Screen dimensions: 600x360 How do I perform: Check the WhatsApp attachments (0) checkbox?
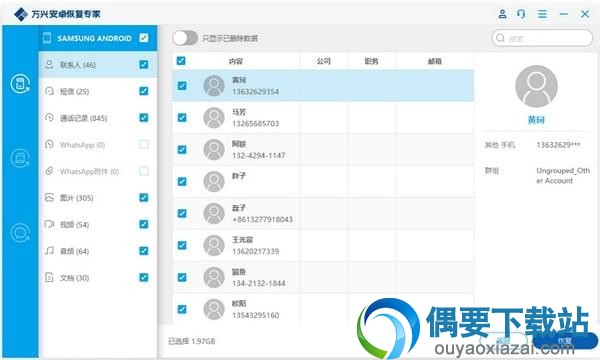coord(144,171)
